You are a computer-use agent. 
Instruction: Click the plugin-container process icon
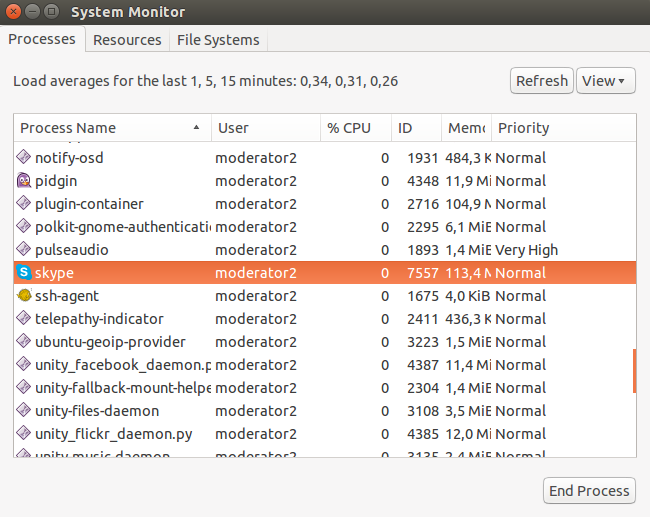pyautogui.click(x=24, y=204)
